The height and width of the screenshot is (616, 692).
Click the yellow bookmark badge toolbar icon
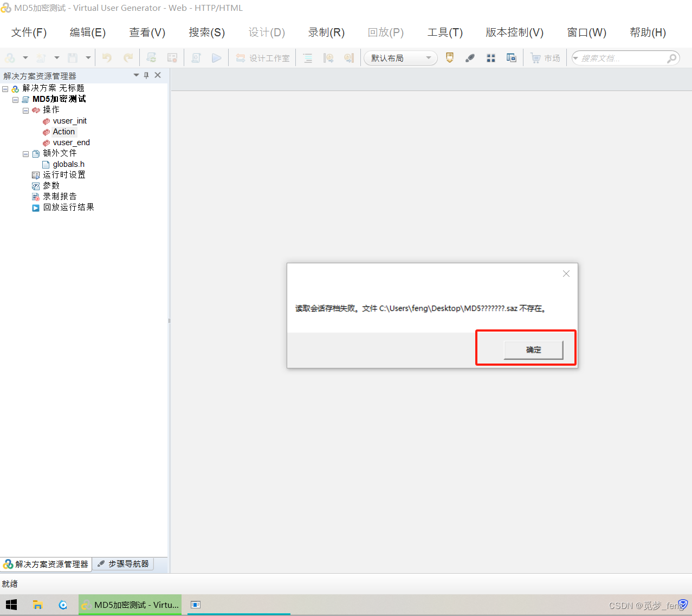(x=449, y=57)
